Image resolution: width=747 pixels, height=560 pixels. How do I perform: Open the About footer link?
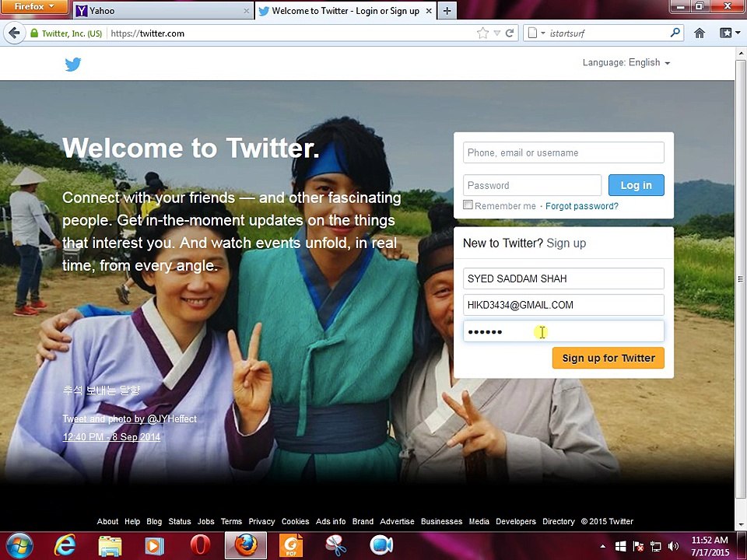[107, 521]
